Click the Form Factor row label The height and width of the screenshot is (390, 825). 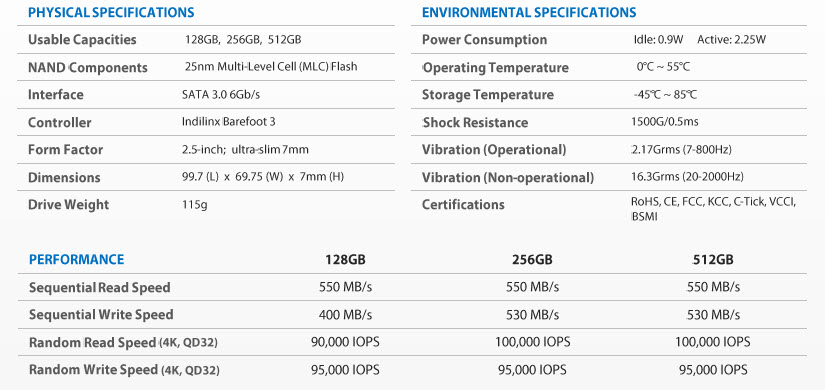click(x=66, y=149)
